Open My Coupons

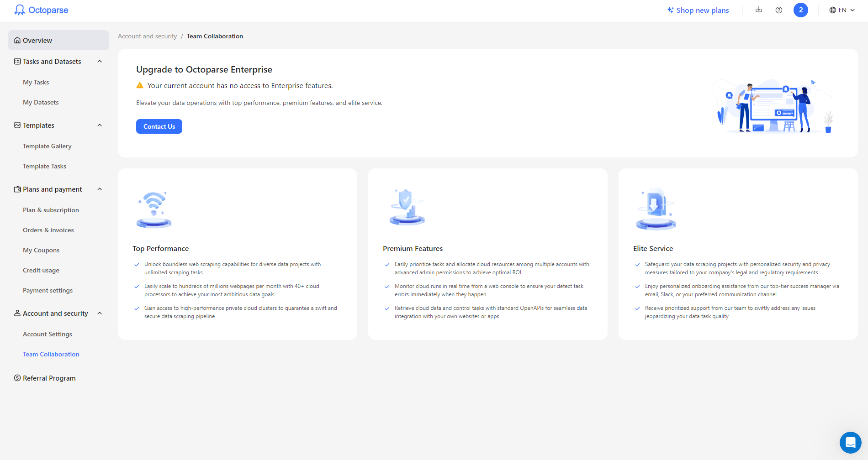(41, 250)
